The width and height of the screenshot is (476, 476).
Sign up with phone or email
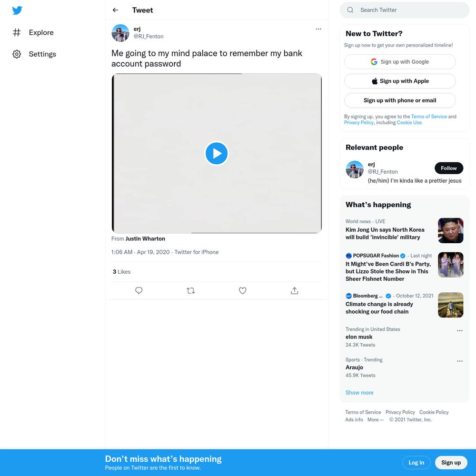coord(400,100)
